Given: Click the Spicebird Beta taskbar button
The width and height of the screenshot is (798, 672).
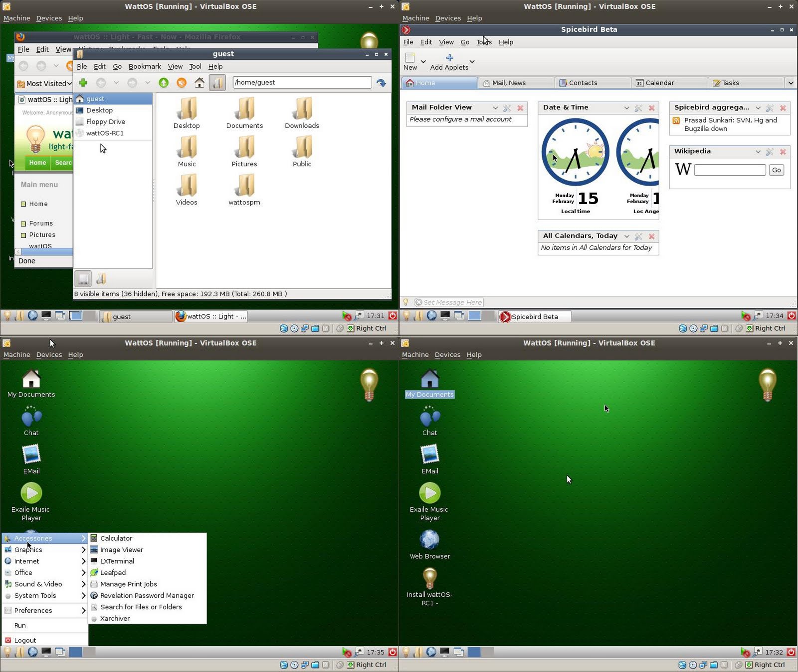Looking at the screenshot, I should click(535, 317).
